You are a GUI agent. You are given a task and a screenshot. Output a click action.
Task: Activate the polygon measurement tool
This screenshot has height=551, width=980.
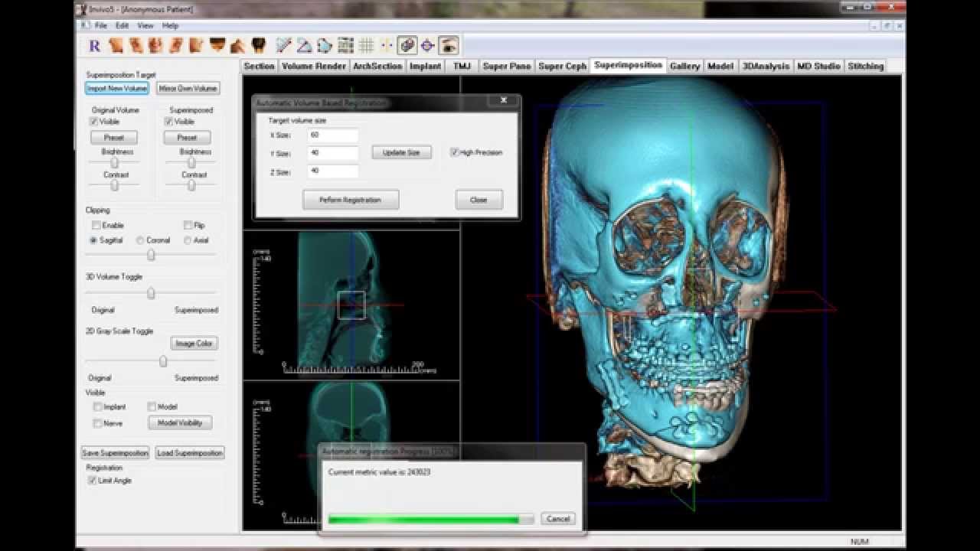(x=325, y=46)
